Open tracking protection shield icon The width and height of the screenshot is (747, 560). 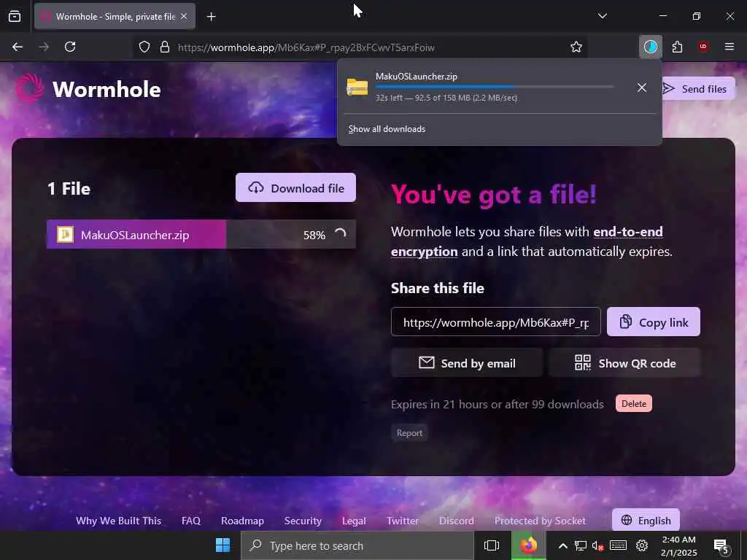click(144, 47)
